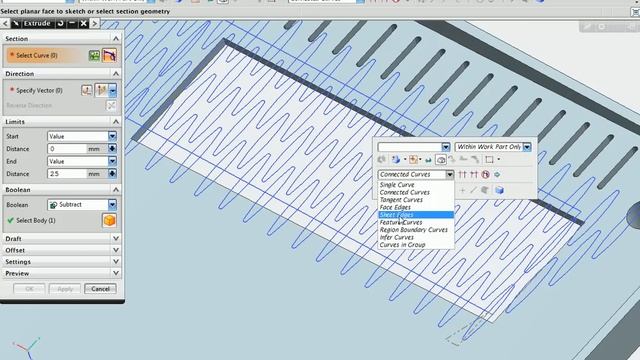Click the red circular chain icon in selection bar
The height and width of the screenshot is (360, 640).
click(x=485, y=175)
